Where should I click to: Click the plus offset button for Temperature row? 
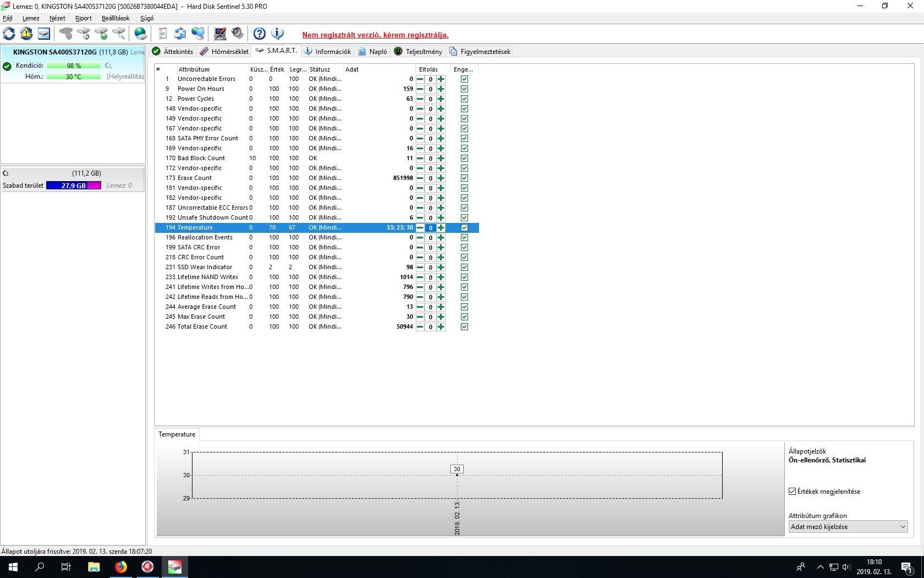441,228
